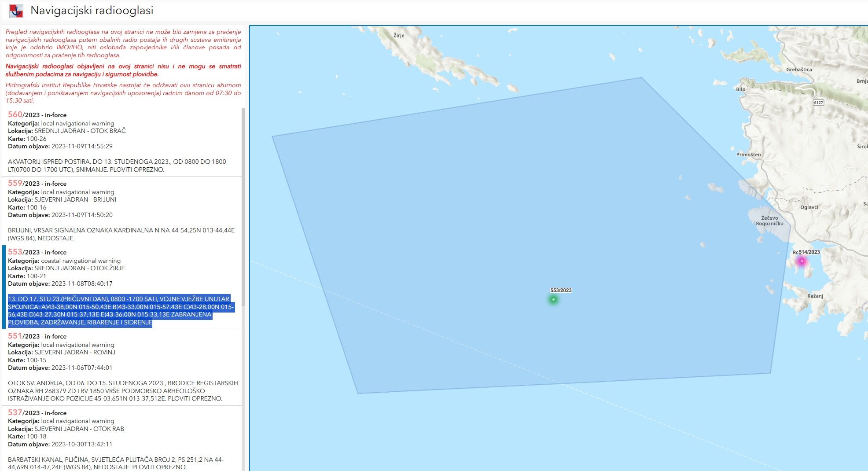Click the Bilo label on the map
Screen dimensions: 868x471
click(741, 89)
